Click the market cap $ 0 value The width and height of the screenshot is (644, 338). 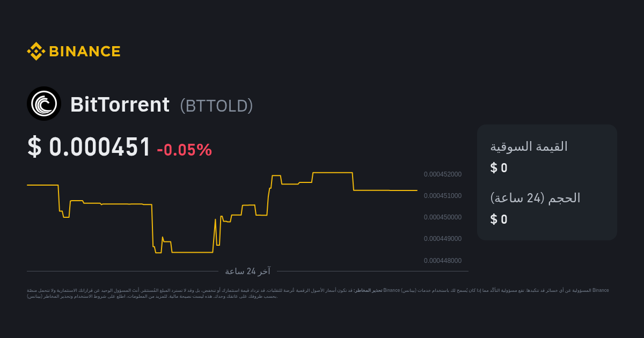(499, 168)
